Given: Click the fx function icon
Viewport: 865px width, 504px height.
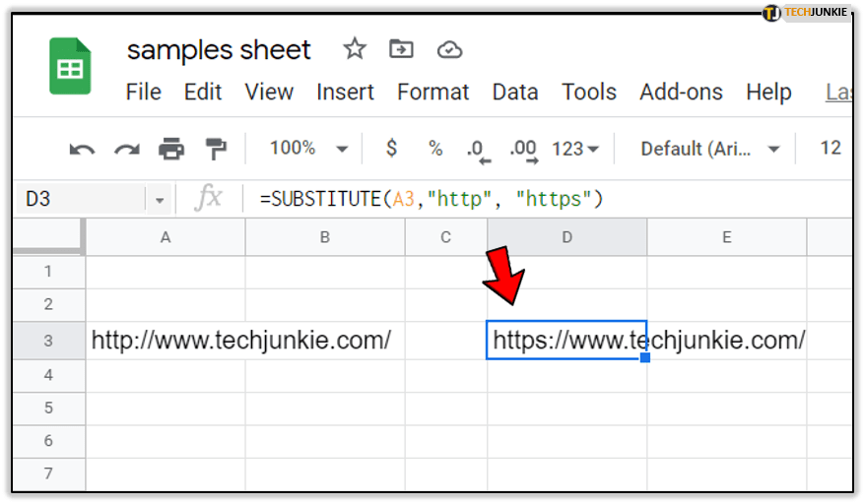Looking at the screenshot, I should pyautogui.click(x=208, y=198).
